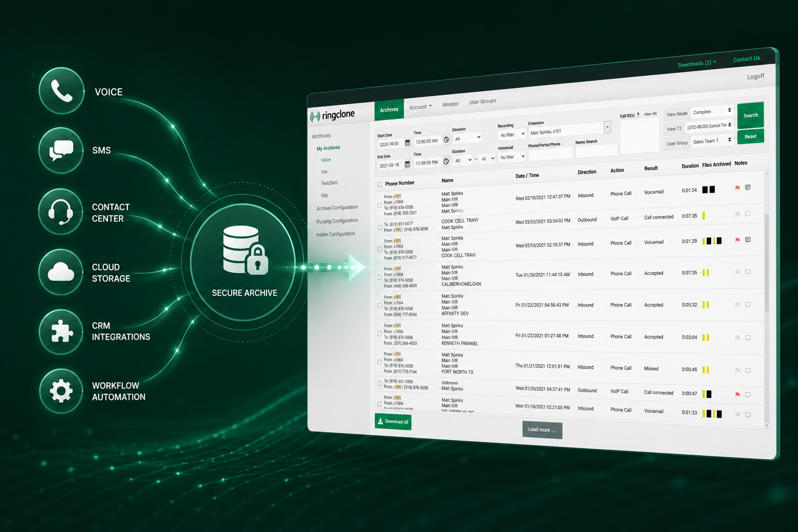Open the note icon on 02/10/2021 12:47:07 PM row
The height and width of the screenshot is (532, 798).
click(x=748, y=188)
